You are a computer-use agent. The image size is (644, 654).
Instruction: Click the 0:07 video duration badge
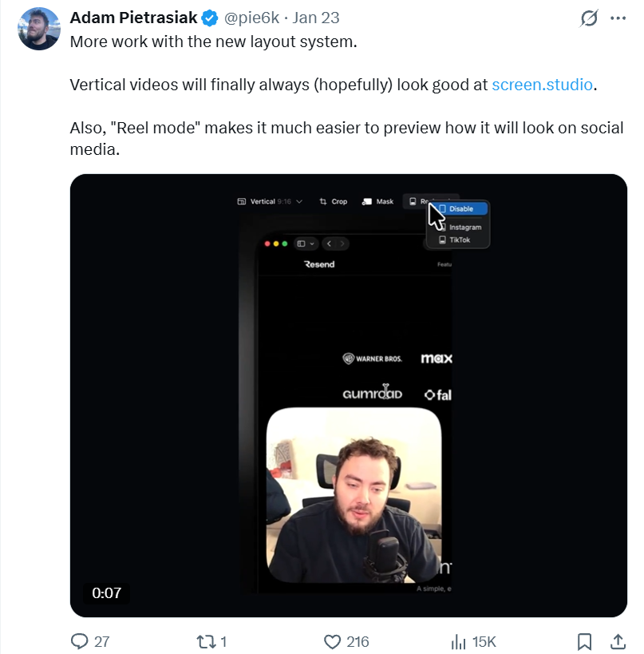(106, 593)
